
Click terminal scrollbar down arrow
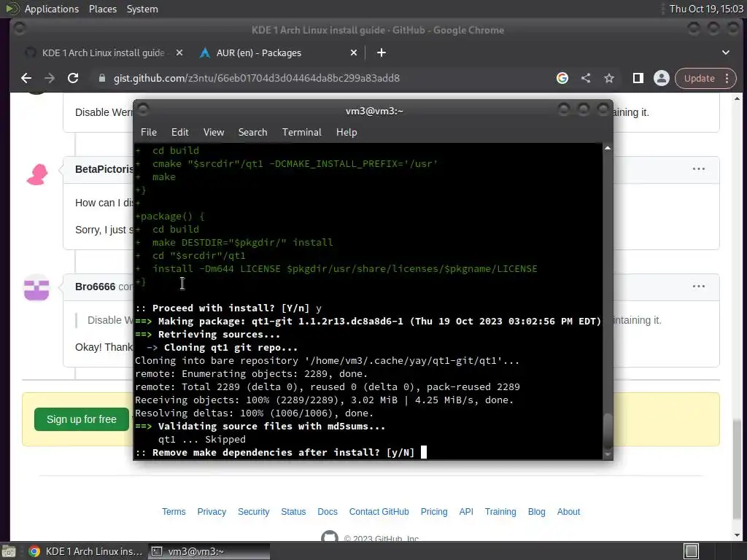click(608, 454)
